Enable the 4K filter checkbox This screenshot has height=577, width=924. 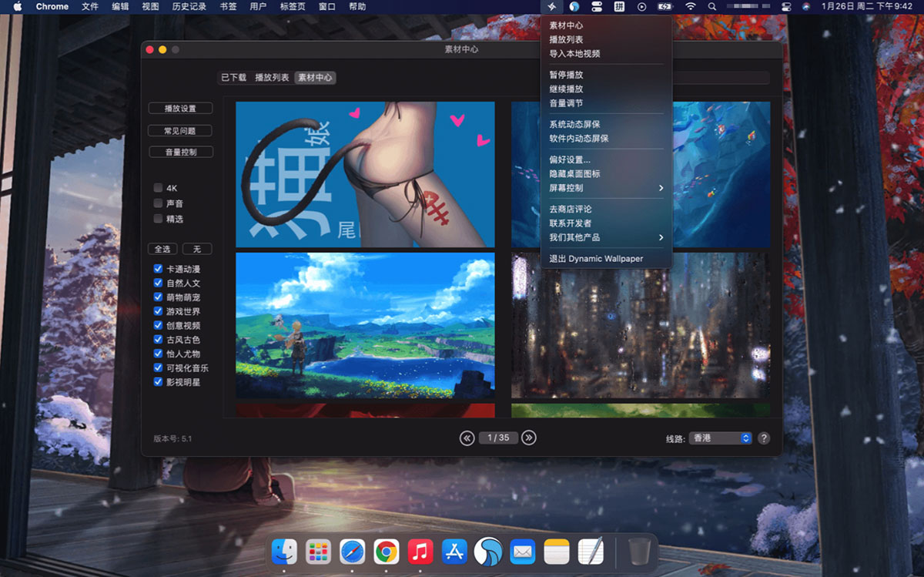click(159, 188)
